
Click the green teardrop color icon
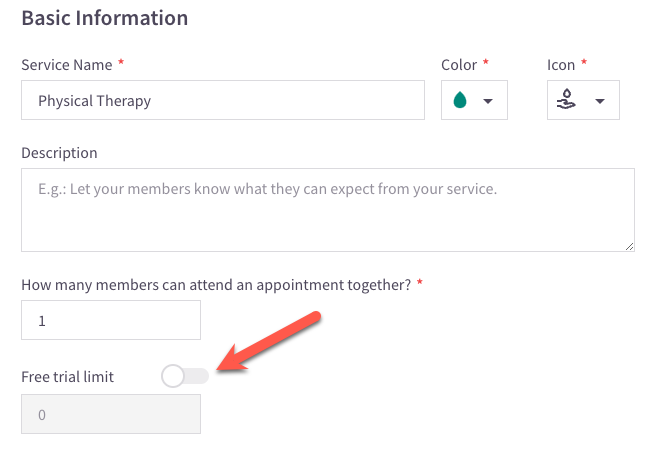[x=460, y=100]
